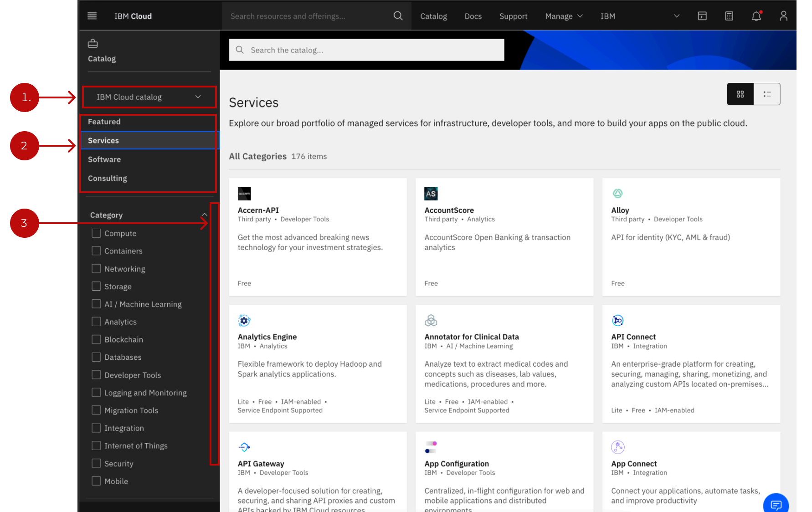Viewport: 812px width, 512px height.
Task: Open the App Connect service title
Action: tap(634, 464)
